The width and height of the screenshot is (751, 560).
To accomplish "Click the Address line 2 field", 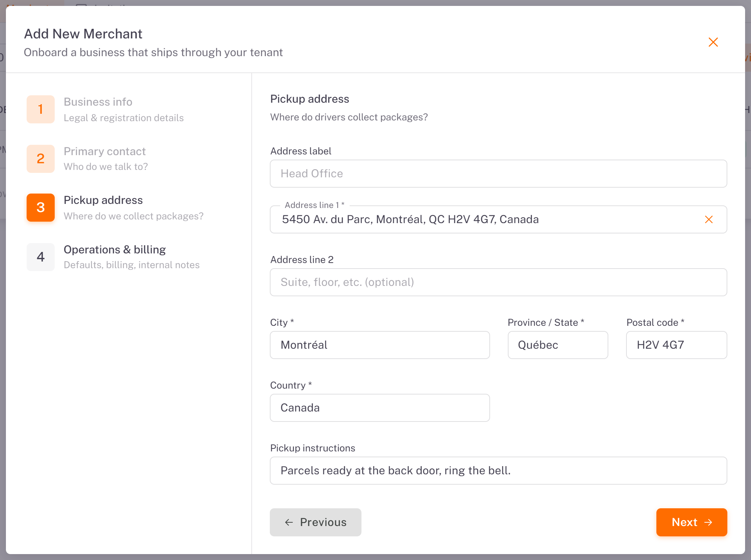I will pyautogui.click(x=498, y=282).
